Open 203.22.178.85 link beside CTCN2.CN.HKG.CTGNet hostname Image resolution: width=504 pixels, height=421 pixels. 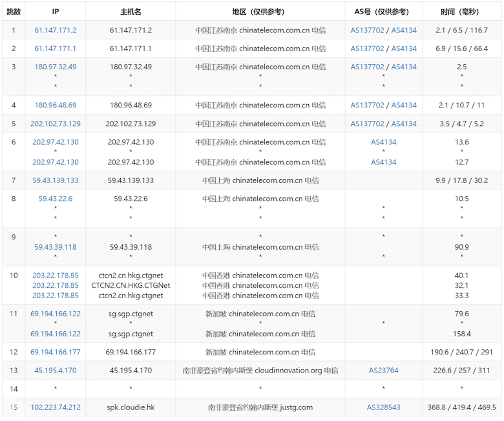56,285
